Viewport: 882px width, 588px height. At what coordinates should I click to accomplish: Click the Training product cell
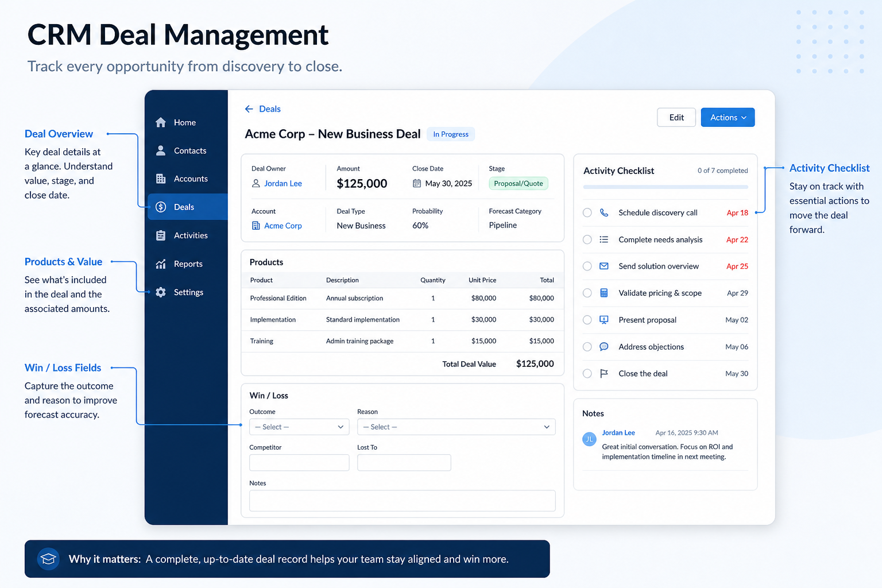tap(262, 341)
